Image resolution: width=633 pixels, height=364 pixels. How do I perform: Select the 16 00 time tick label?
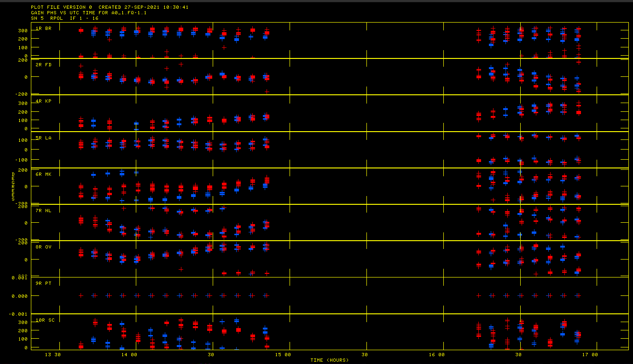pos(436,355)
